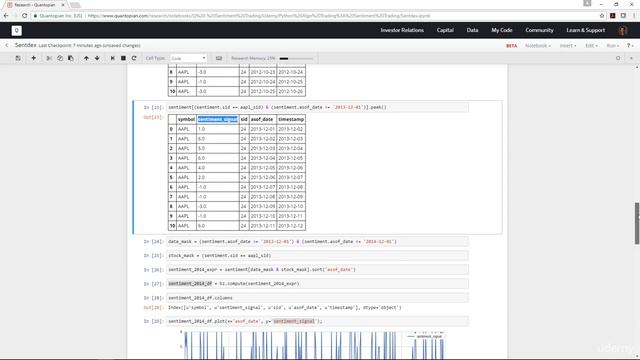
Task: Click the timestamp cell 2013-12-12
Action: (291, 226)
